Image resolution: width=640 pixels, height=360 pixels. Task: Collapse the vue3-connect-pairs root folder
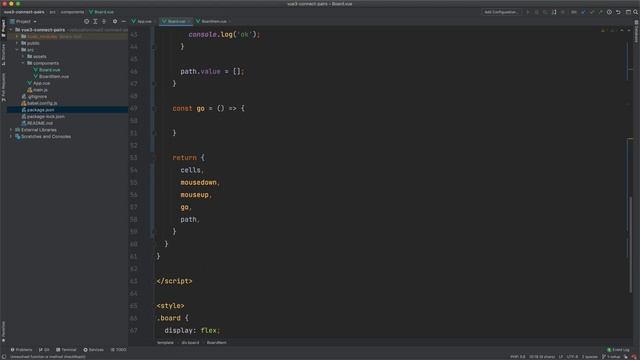tap(11, 30)
